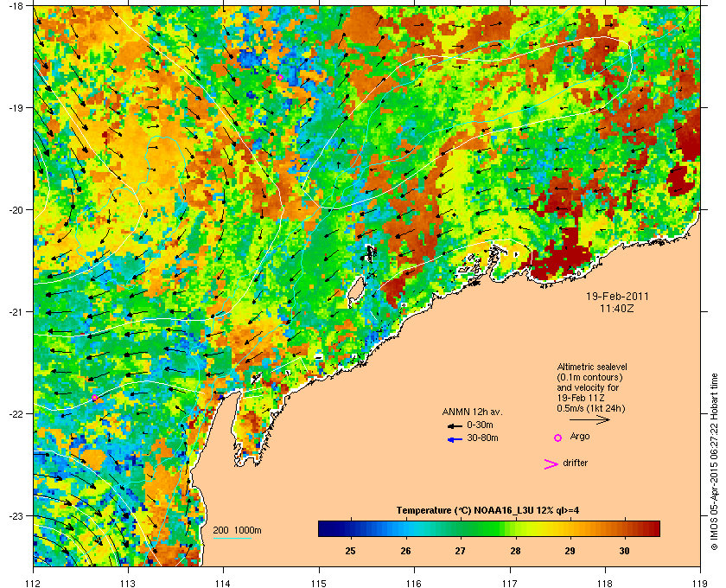Click the longitude axis label 119
Image resolution: width=726 pixels, height=588 pixels.
[x=700, y=584]
